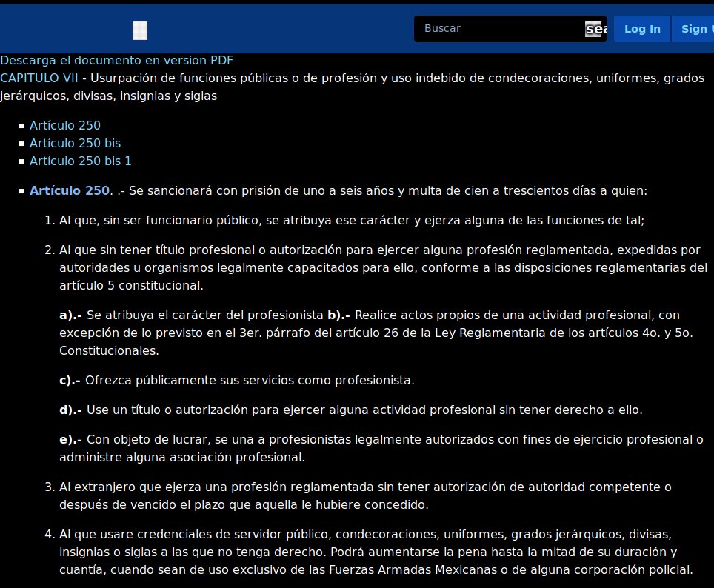Viewport: 714px width, 588px height.
Task: Click item 3 'Al extranjero que ejerza una profesión'
Action: point(365,495)
